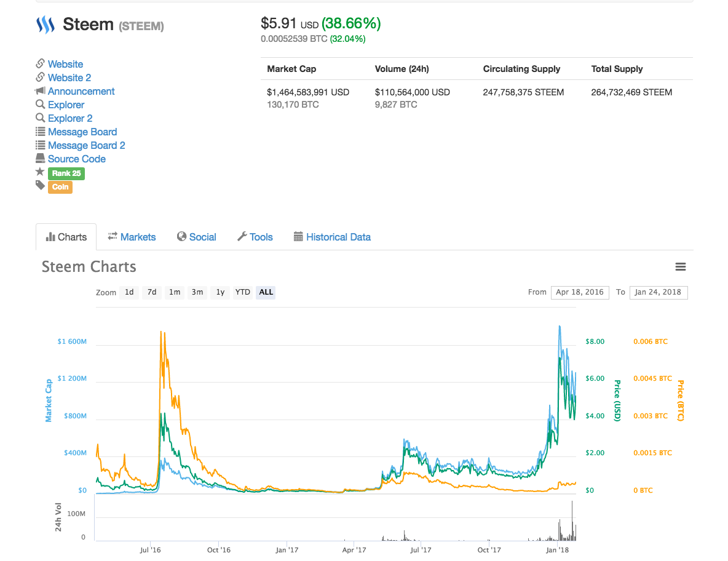Screen dimensions: 728x561
Task: Switch to the Historical Data tab
Action: tap(333, 237)
